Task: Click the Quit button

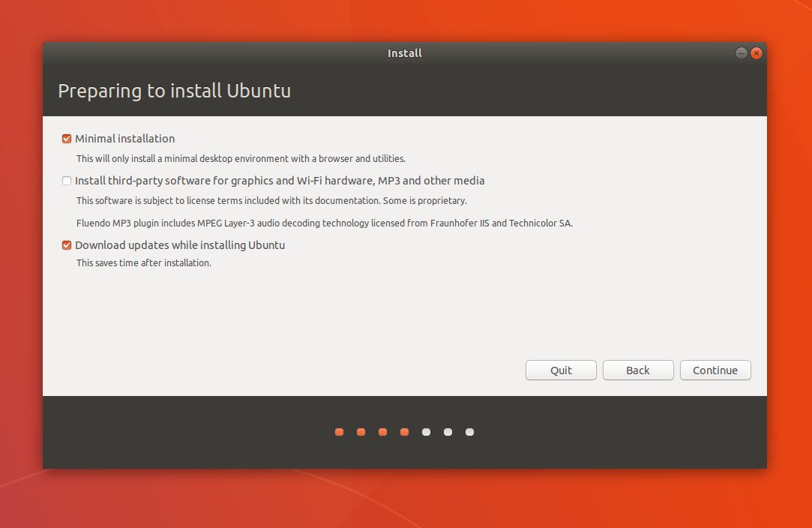Action: pos(561,370)
